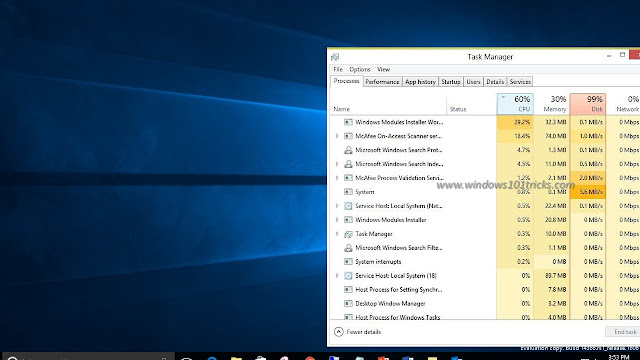
Task: Click the Host Process for Setting Synchronization icon
Action: (348, 289)
